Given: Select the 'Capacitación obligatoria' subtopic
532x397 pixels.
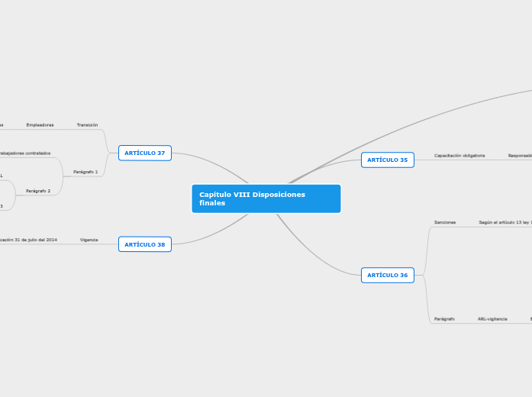Looking at the screenshot, I should pyautogui.click(x=459, y=155).
